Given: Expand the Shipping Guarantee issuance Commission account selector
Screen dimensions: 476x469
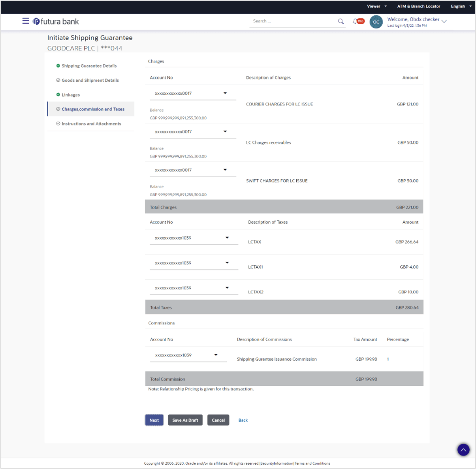Looking at the screenshot, I should coord(216,355).
